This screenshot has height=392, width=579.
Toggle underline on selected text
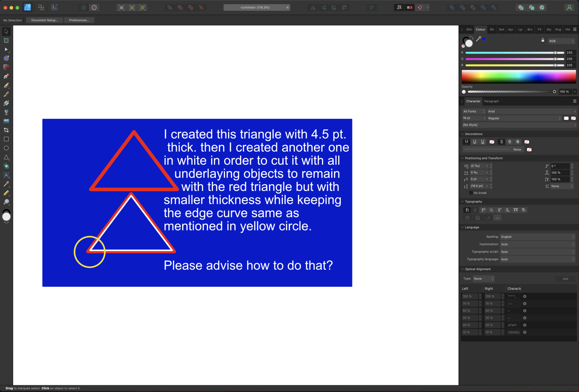[x=474, y=142]
